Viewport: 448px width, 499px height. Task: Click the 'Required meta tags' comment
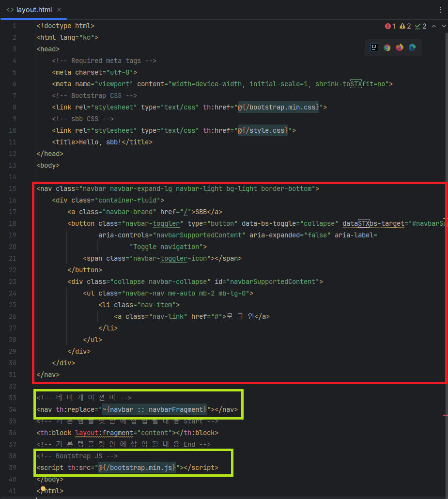(x=104, y=61)
